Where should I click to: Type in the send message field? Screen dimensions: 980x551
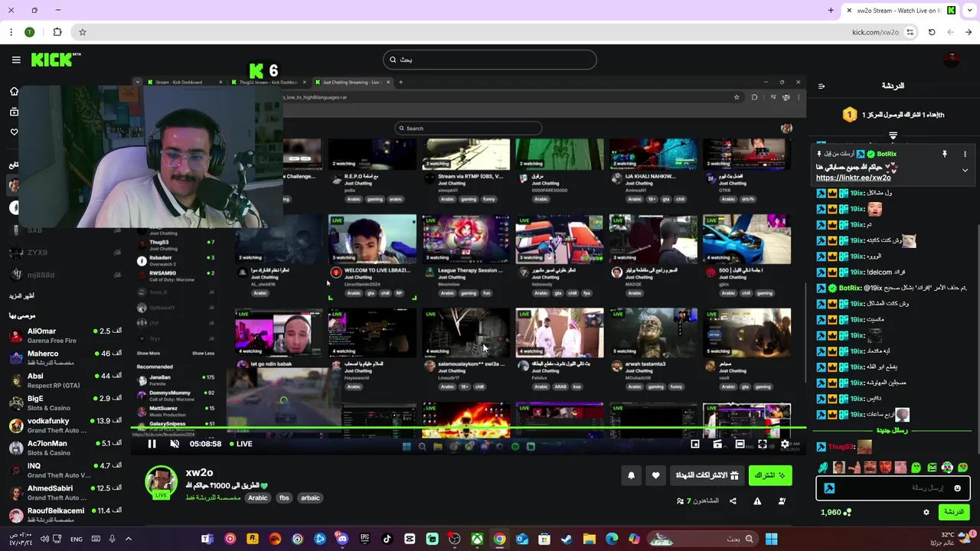[893, 487]
